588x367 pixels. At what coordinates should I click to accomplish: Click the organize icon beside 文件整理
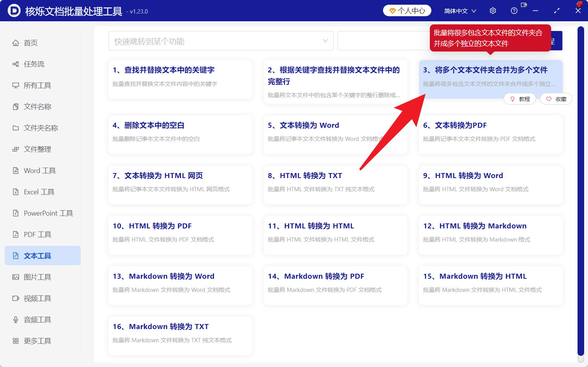tap(16, 149)
